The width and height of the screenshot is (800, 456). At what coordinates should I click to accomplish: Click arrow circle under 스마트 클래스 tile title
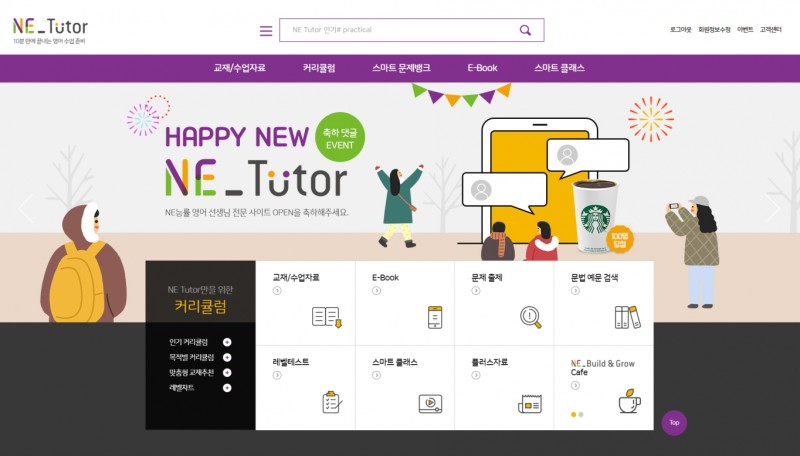(x=377, y=375)
